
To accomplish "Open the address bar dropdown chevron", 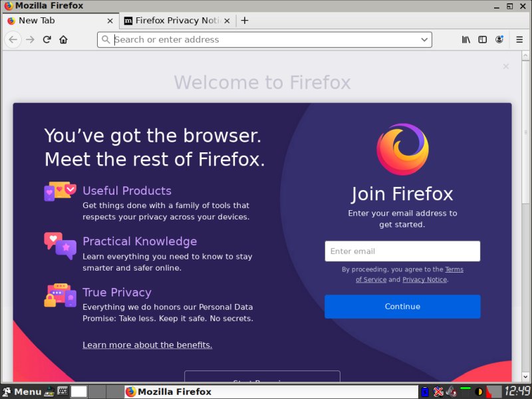I will (424, 40).
